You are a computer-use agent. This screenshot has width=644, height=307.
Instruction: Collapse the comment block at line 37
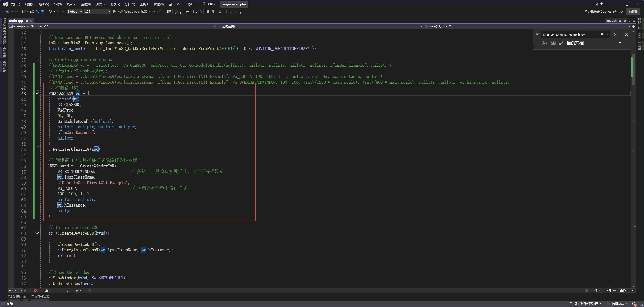37,60
